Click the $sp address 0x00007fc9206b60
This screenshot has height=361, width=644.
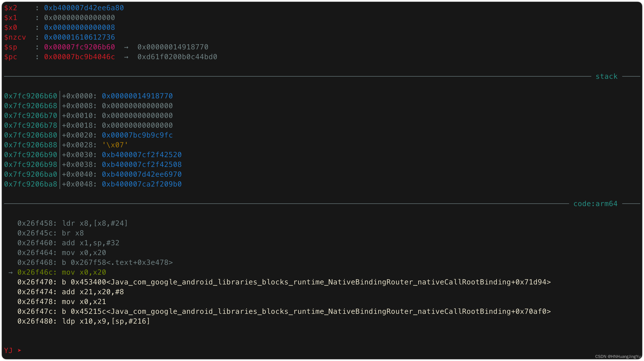click(79, 47)
